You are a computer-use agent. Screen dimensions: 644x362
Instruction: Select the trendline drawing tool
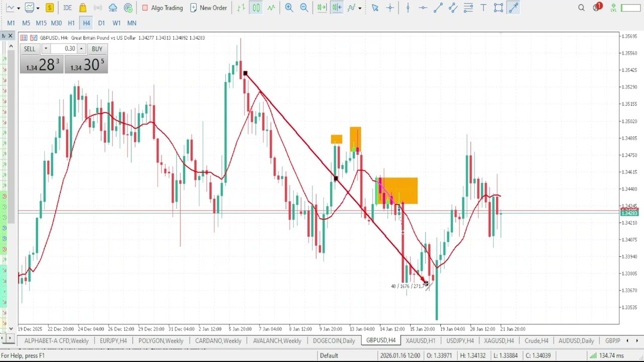438,8
